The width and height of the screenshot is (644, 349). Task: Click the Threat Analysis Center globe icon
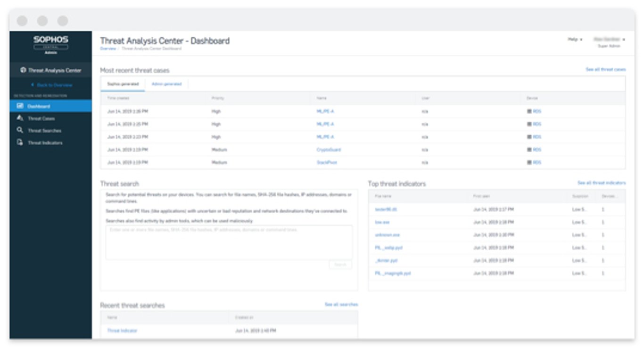(23, 70)
